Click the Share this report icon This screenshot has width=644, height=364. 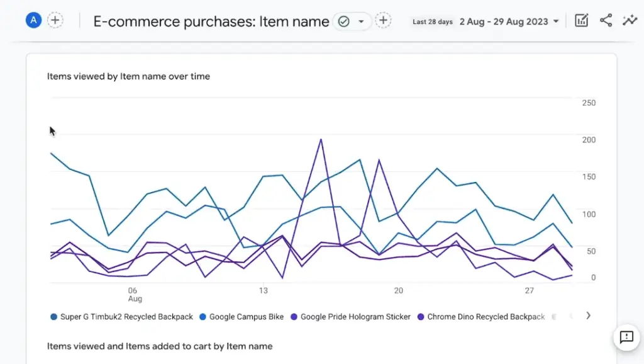606,20
